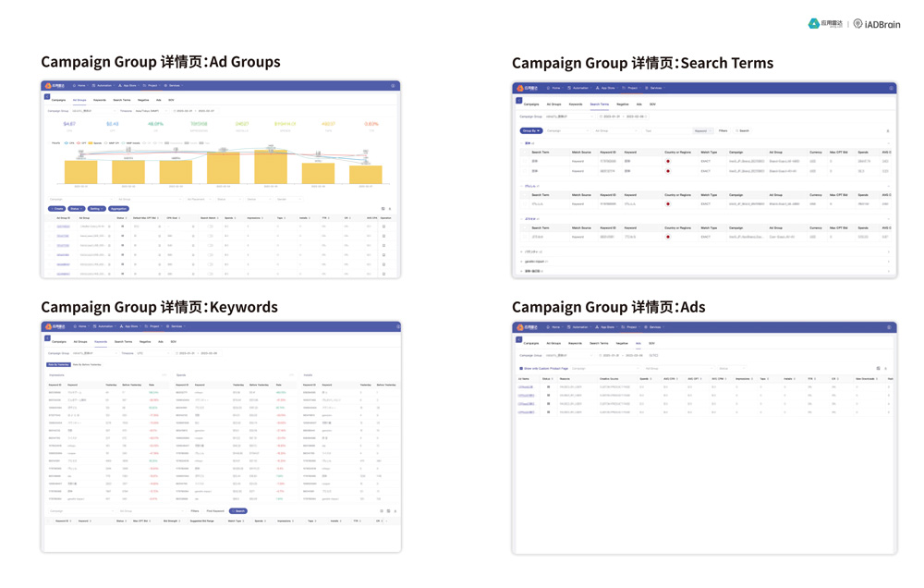
Task: Click the download icon in Search Terms panel
Action: [888, 131]
